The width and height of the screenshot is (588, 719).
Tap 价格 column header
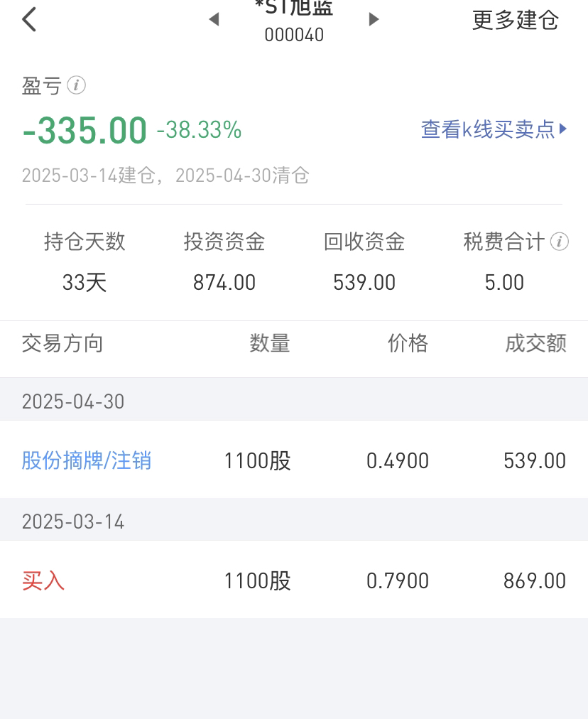point(408,343)
